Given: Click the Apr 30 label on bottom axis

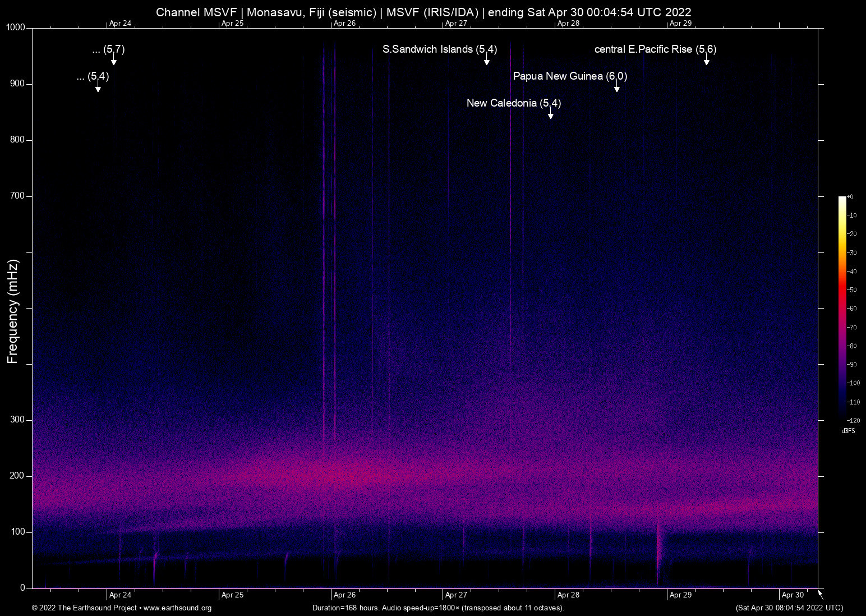Looking at the screenshot, I should coord(793,594).
